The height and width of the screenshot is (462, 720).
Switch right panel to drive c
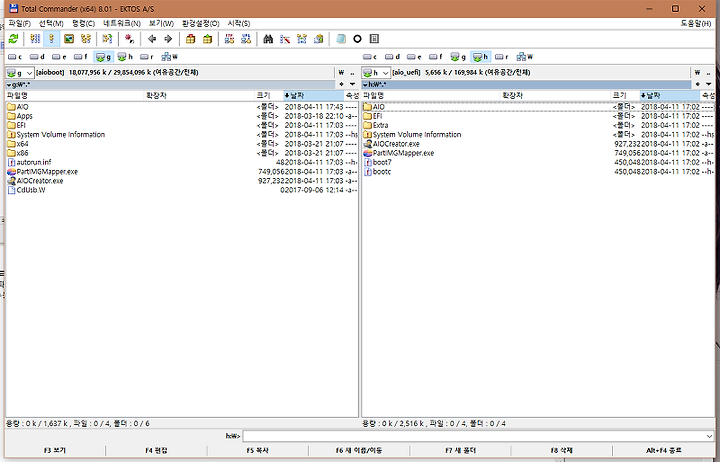point(370,57)
